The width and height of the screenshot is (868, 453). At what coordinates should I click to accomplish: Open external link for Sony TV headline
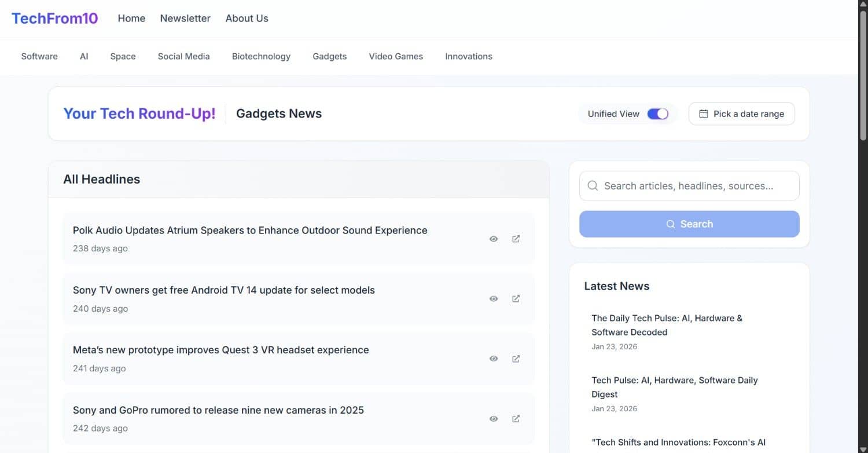pyautogui.click(x=516, y=299)
